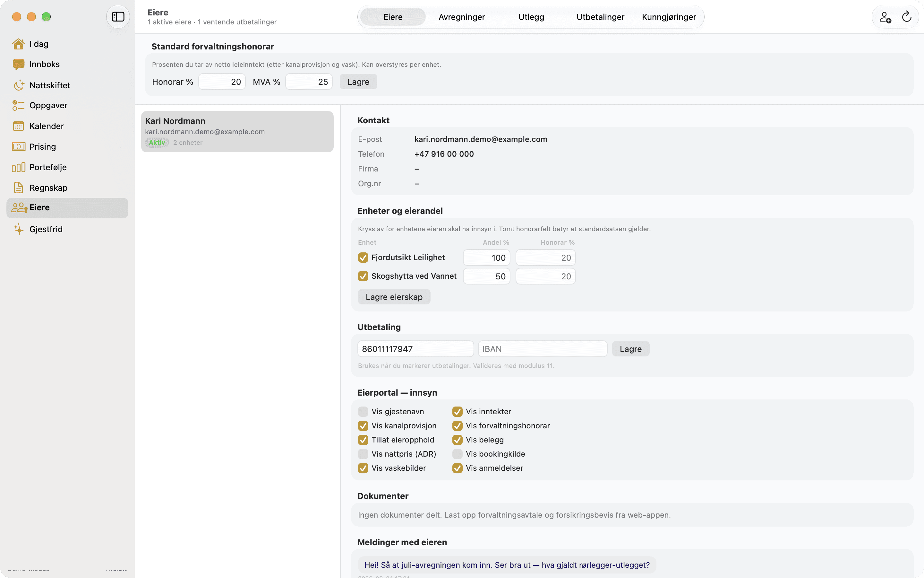This screenshot has width=924, height=578.
Task: Click the standard Honorar % input field
Action: tap(222, 82)
